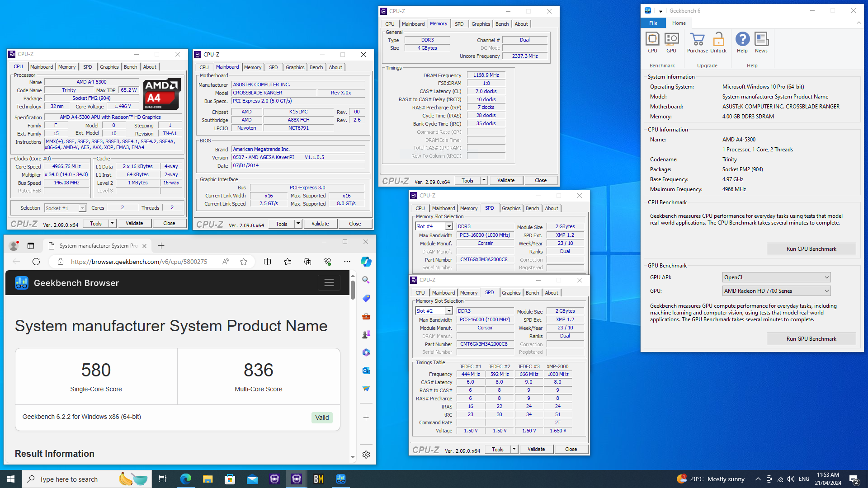Open notification center in system tray

[x=854, y=479]
